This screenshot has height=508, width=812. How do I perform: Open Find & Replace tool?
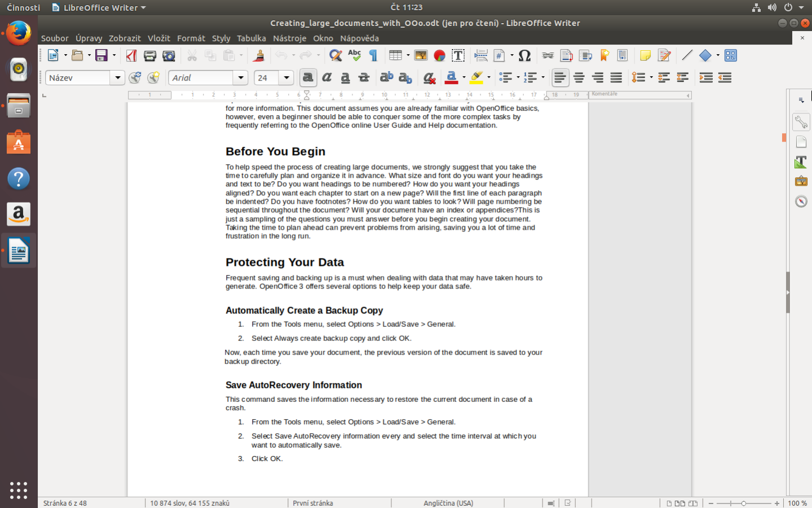[336, 55]
